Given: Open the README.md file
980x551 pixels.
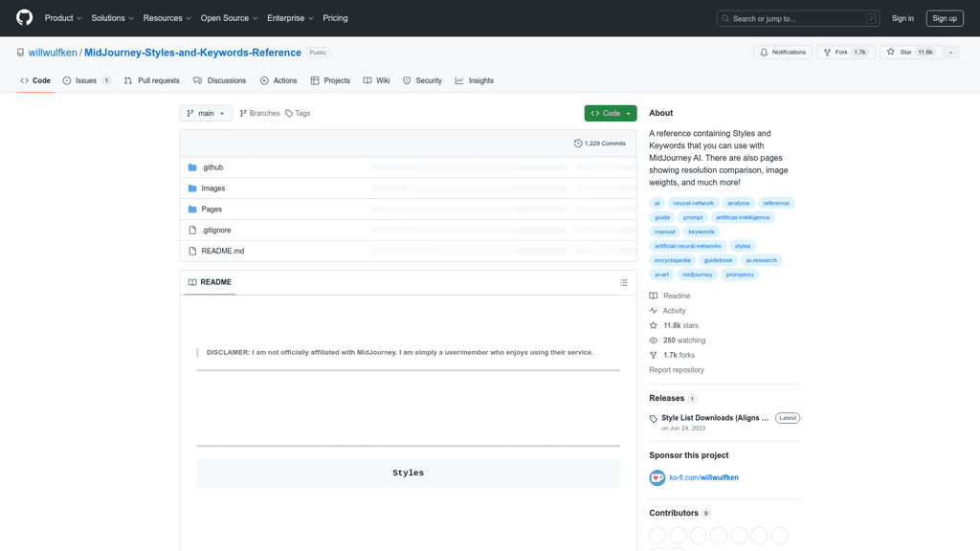Looking at the screenshot, I should [222, 252].
